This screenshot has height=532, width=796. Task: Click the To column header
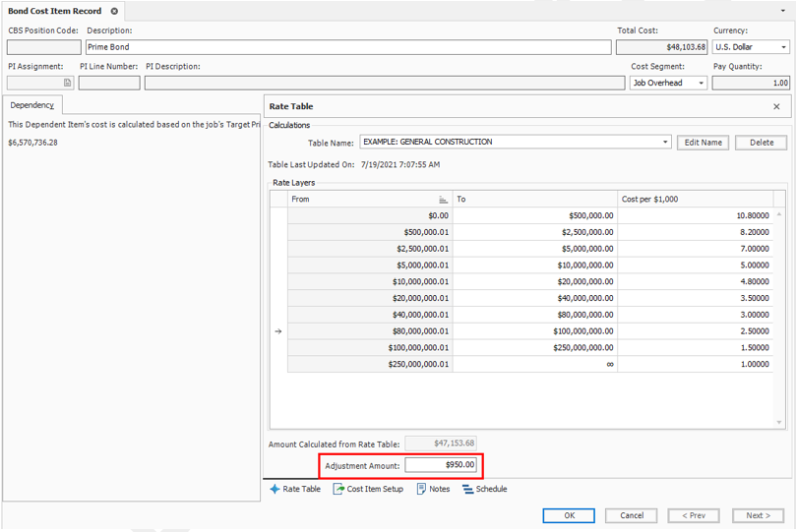(x=535, y=200)
